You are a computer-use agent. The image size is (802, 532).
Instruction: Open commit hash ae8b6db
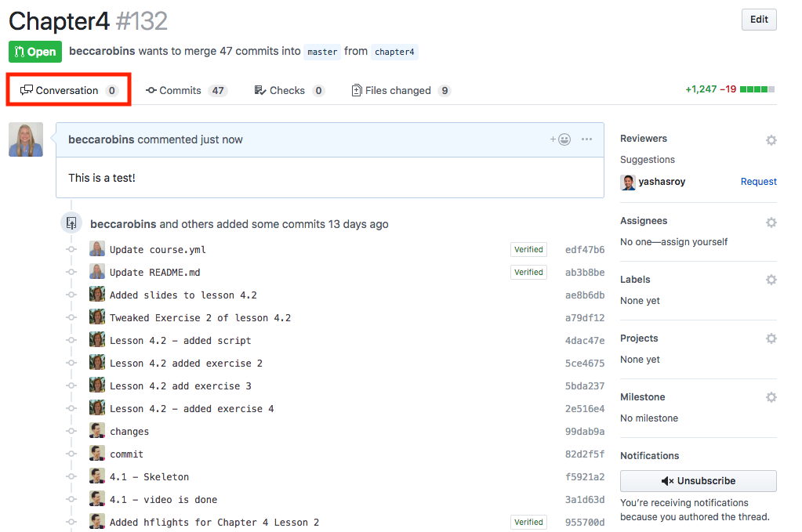coord(585,295)
